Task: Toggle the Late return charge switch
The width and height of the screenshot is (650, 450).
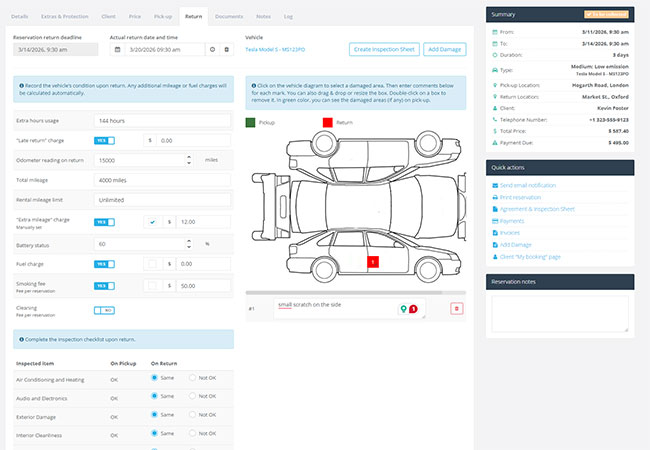Action: 104,141
